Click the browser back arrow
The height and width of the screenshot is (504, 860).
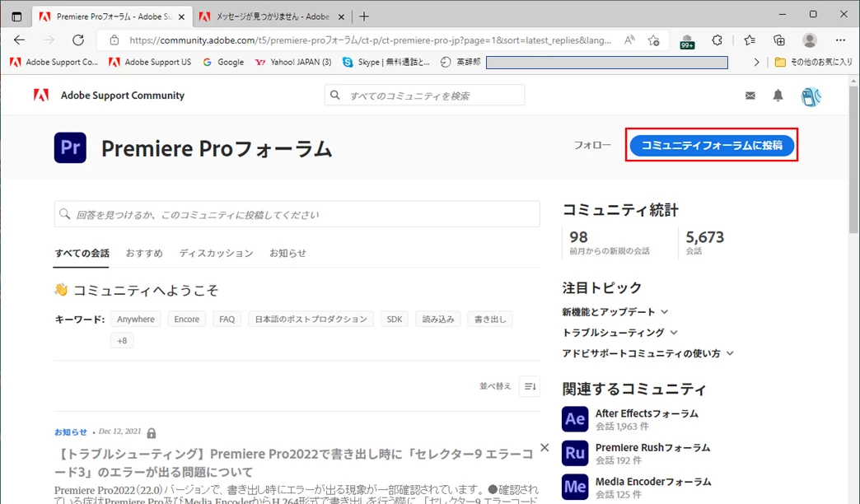pyautogui.click(x=19, y=40)
